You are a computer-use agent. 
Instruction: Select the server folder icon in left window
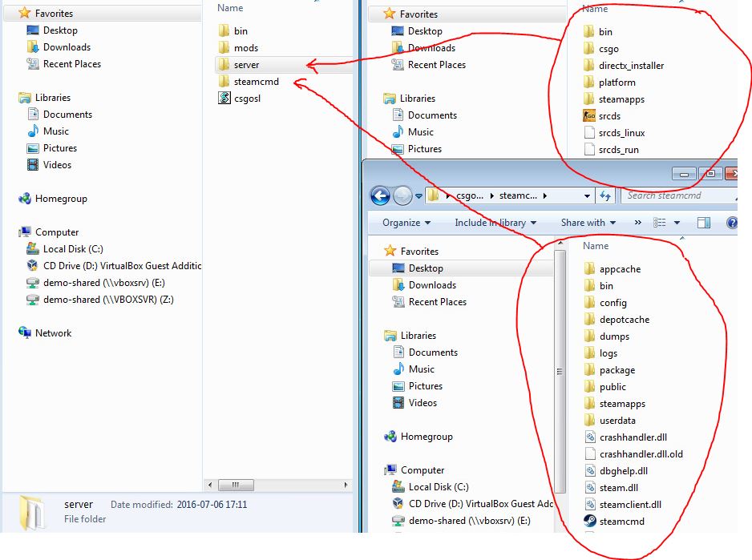click(x=224, y=65)
